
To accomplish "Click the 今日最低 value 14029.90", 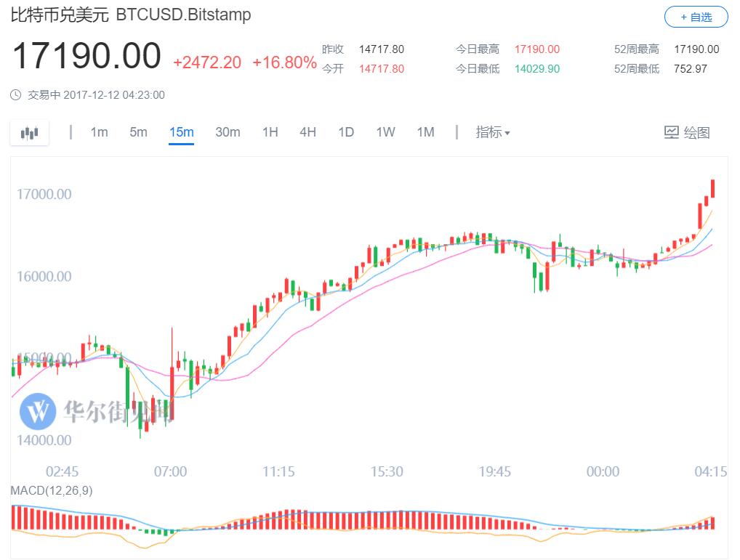I will tap(537, 69).
